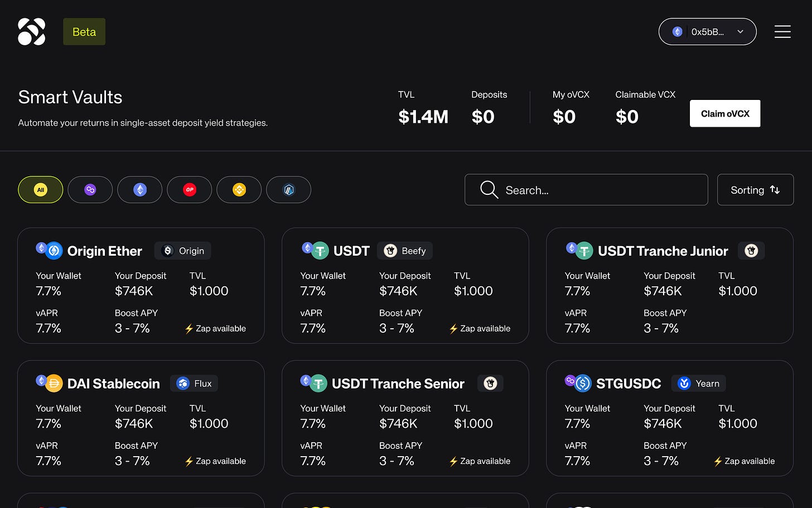Open the USDT Beefy vault title
The height and width of the screenshot is (508, 812).
coord(351,251)
